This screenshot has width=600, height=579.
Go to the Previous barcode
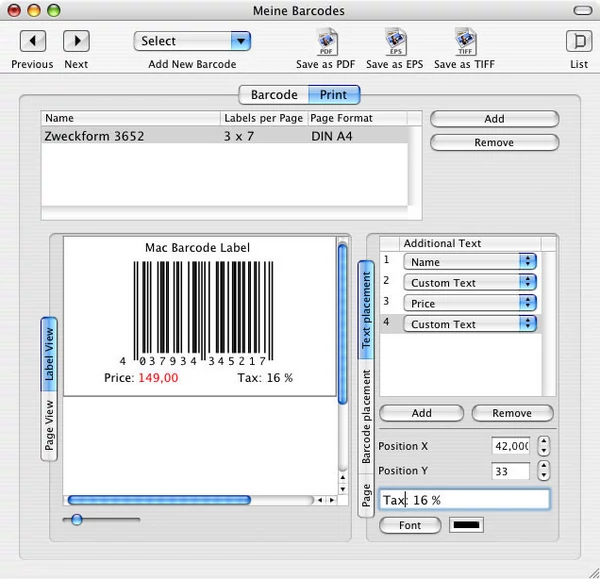coord(33,41)
